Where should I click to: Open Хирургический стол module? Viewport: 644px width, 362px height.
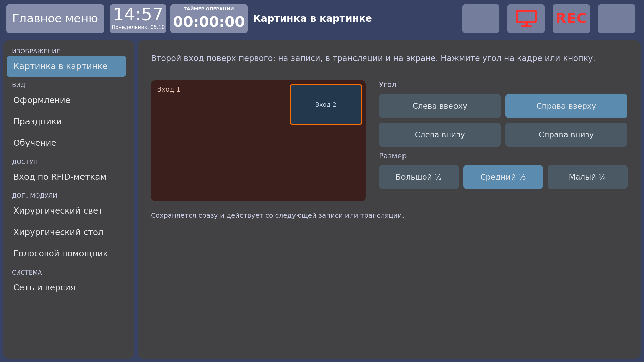click(x=66, y=232)
